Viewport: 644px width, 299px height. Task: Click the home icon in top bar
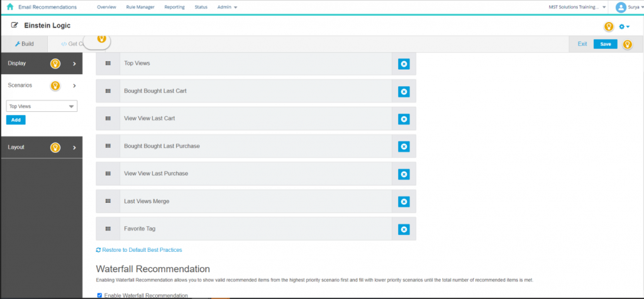point(10,7)
